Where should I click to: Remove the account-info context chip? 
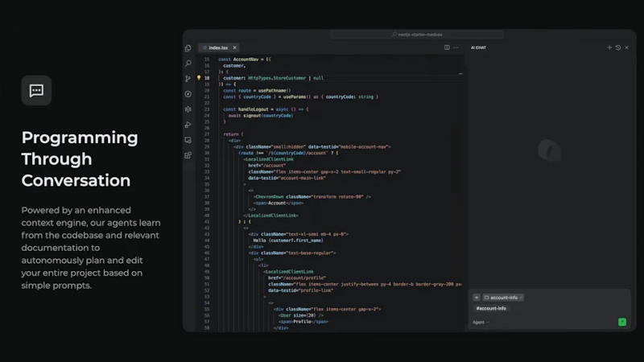point(520,297)
